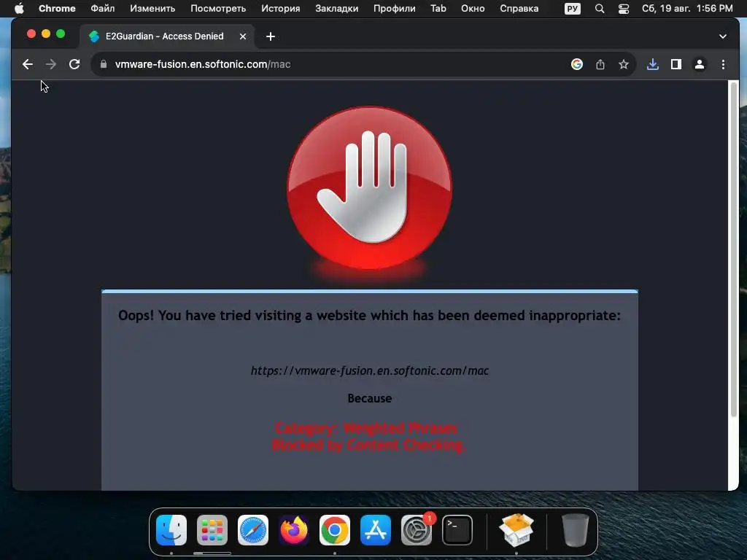
Task: Expand the tab search chevron
Action: coord(723,36)
